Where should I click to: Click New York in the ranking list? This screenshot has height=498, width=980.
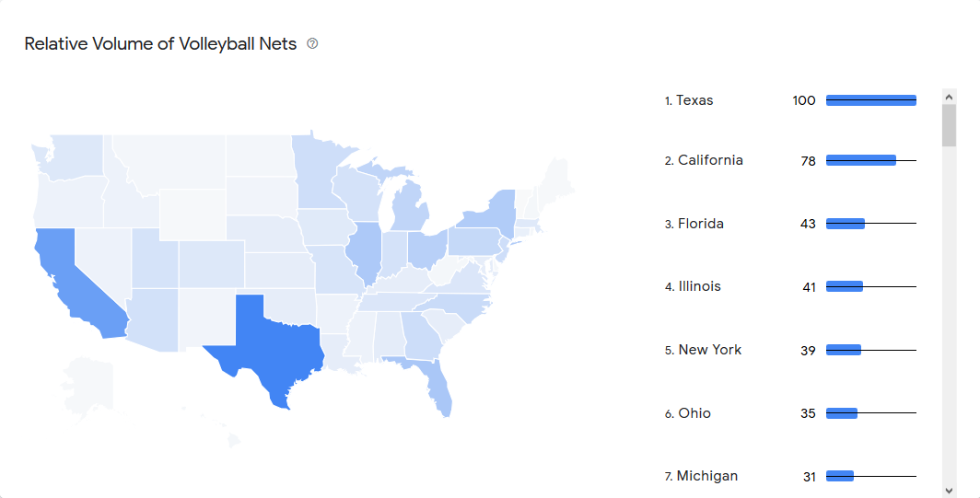pos(709,350)
